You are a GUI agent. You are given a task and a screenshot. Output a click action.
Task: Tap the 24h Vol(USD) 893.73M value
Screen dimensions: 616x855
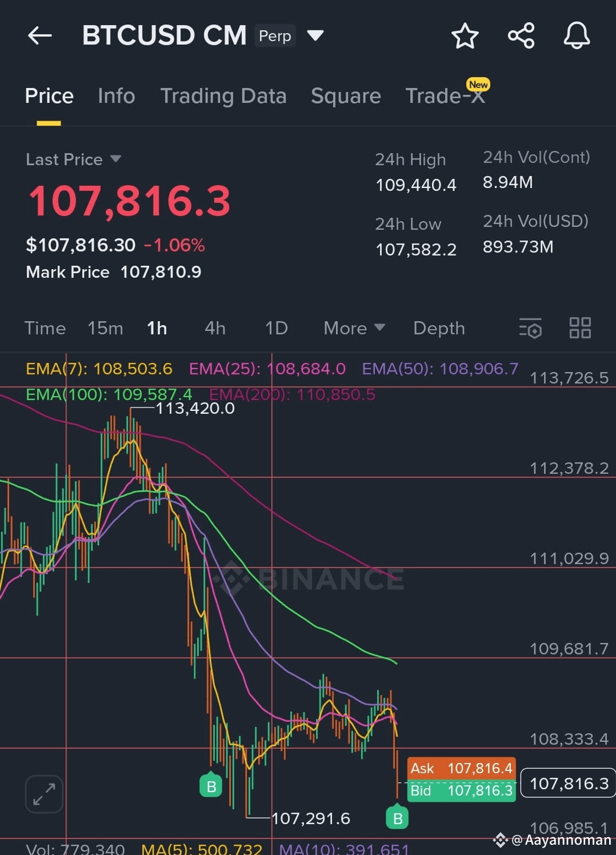click(518, 247)
